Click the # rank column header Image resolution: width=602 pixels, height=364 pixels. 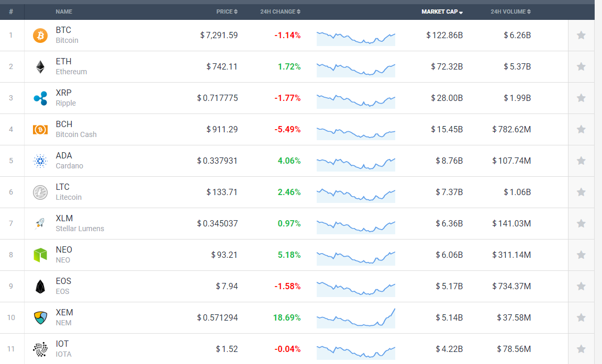click(x=11, y=12)
